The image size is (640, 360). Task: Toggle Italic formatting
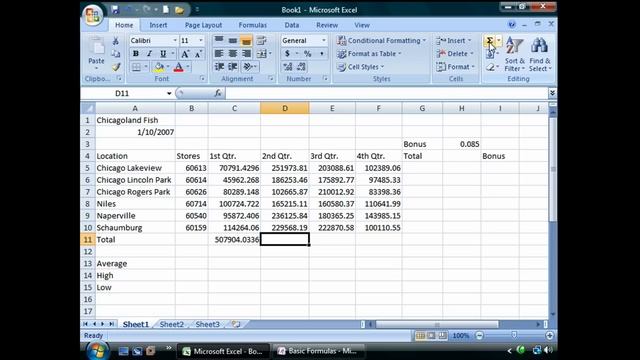click(x=149, y=54)
